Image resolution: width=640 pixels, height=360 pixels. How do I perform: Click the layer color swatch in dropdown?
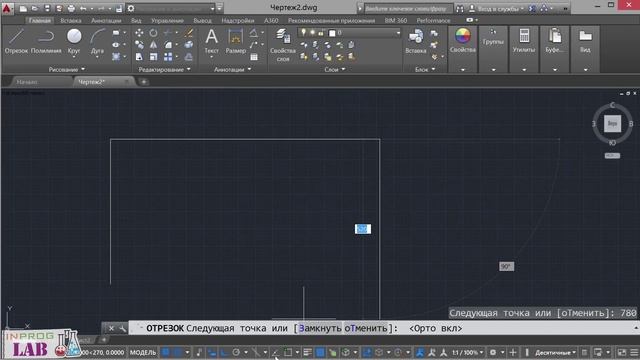pyautogui.click(x=332, y=33)
